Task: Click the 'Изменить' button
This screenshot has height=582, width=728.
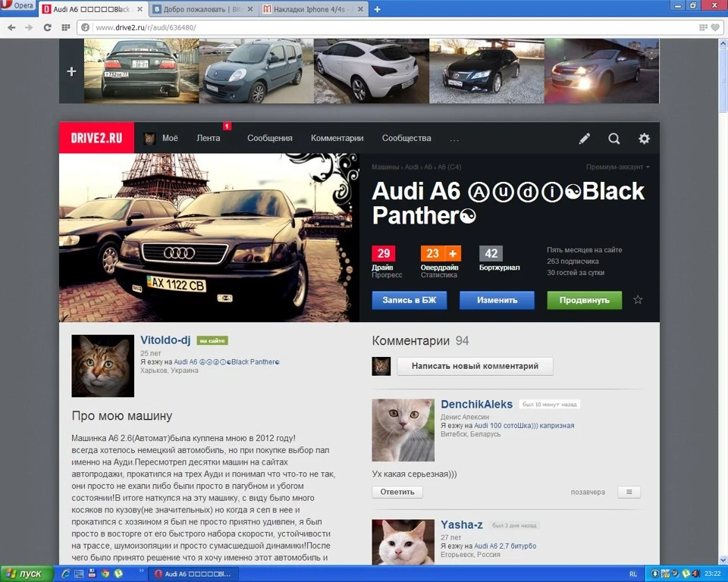Action: point(497,300)
